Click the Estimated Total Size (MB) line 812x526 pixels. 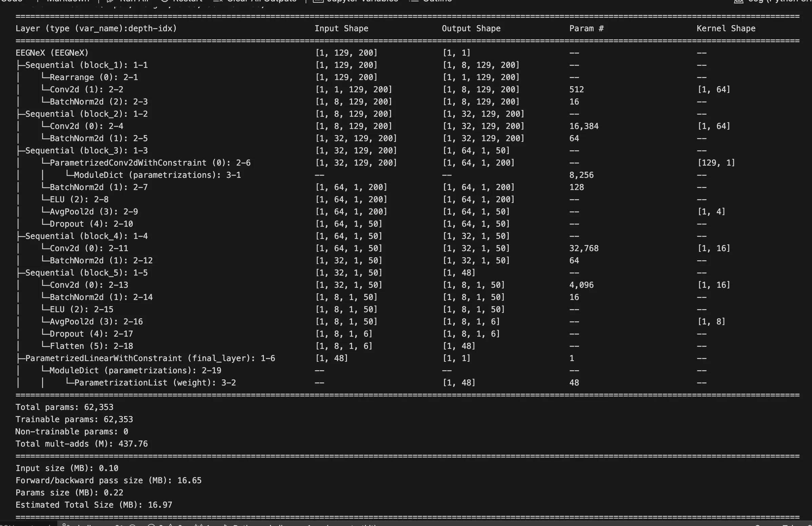coord(94,505)
